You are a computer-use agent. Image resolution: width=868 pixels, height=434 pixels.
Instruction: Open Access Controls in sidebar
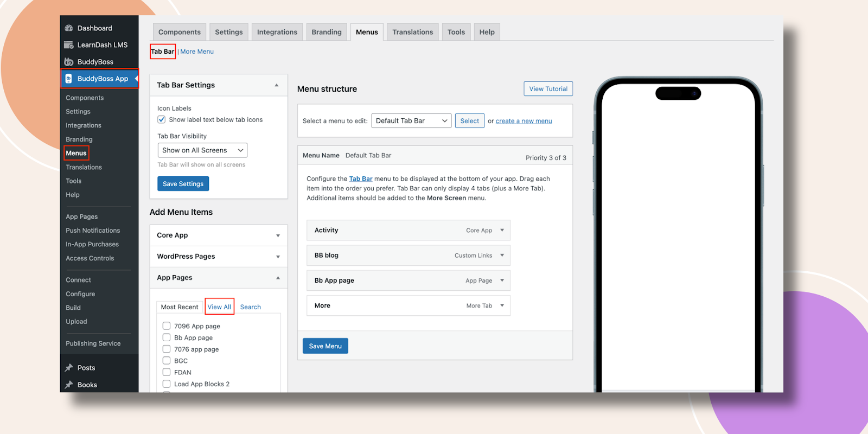(90, 258)
